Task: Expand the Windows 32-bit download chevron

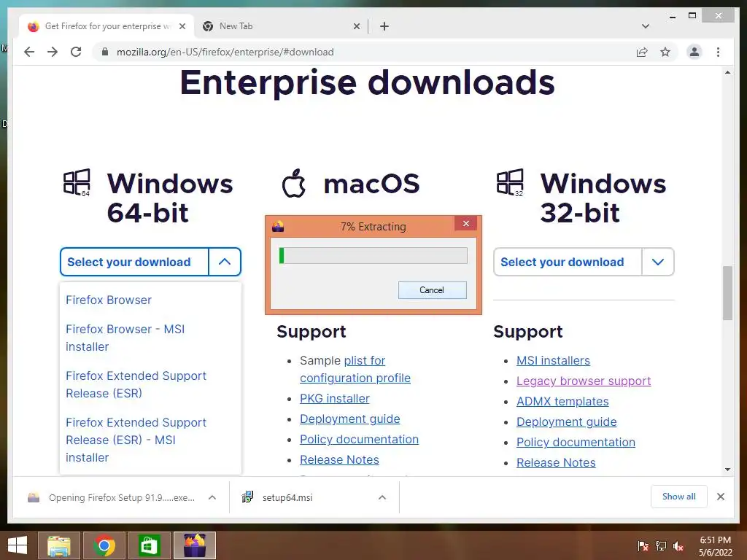Action: tap(657, 262)
